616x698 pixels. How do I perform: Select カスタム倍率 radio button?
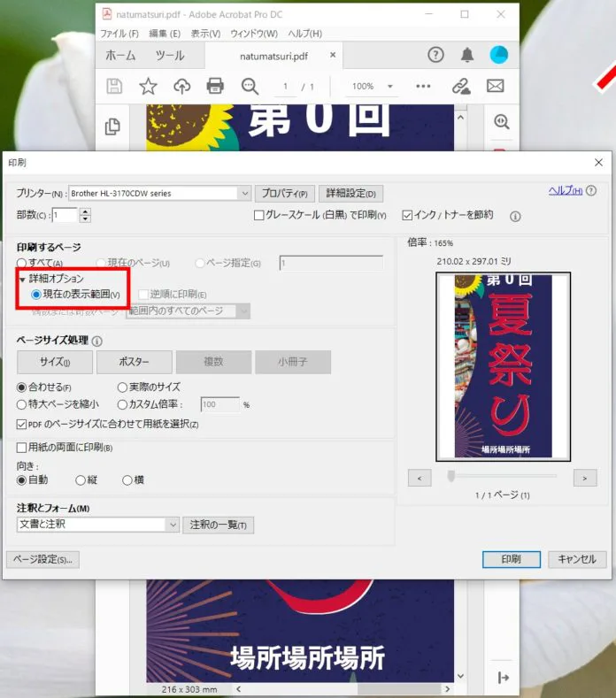[122, 404]
